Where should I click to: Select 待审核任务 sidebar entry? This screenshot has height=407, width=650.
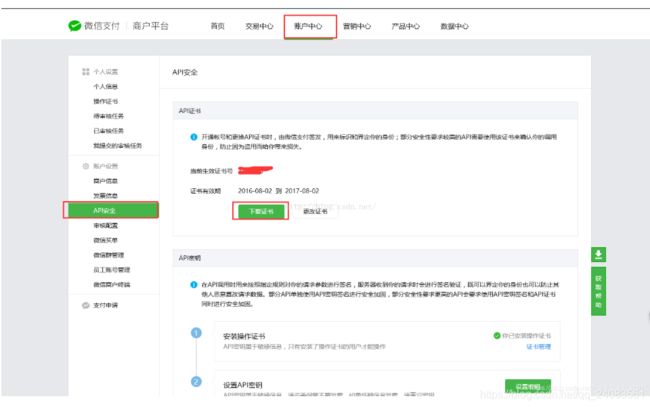(108, 116)
